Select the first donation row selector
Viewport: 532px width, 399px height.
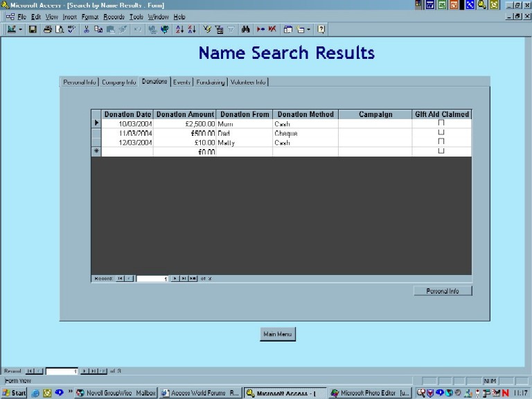[96, 123]
